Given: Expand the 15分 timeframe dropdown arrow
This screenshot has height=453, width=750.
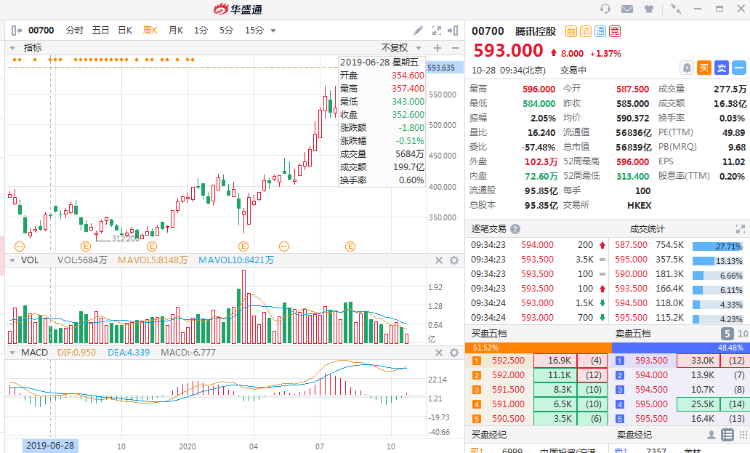Looking at the screenshot, I should 274,31.
